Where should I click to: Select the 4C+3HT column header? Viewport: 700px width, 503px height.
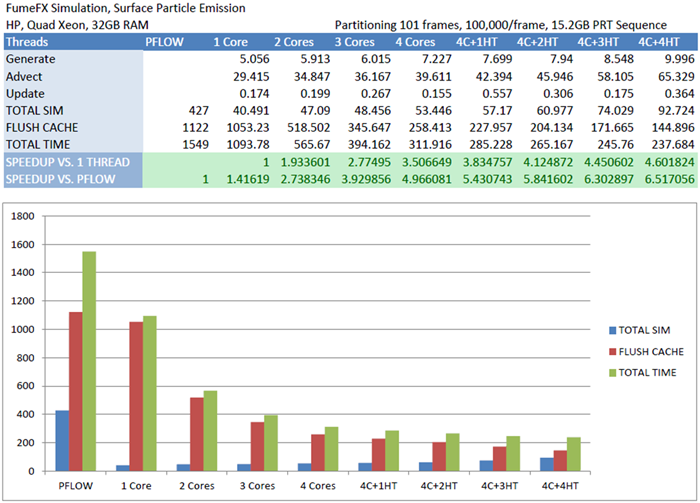click(x=598, y=42)
